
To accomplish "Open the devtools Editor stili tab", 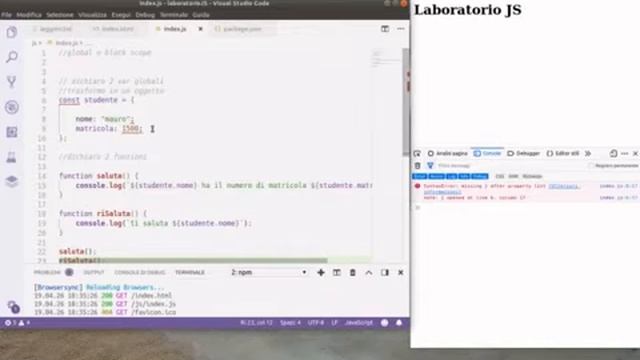I will (563, 153).
